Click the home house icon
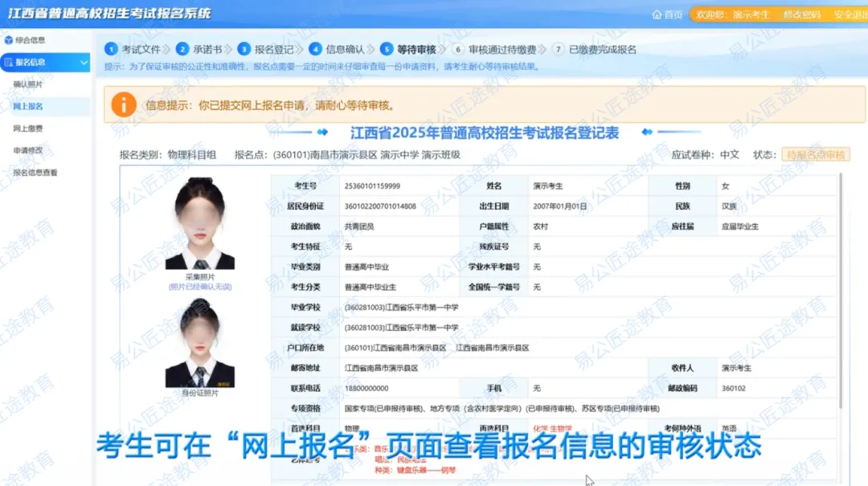 pos(657,14)
